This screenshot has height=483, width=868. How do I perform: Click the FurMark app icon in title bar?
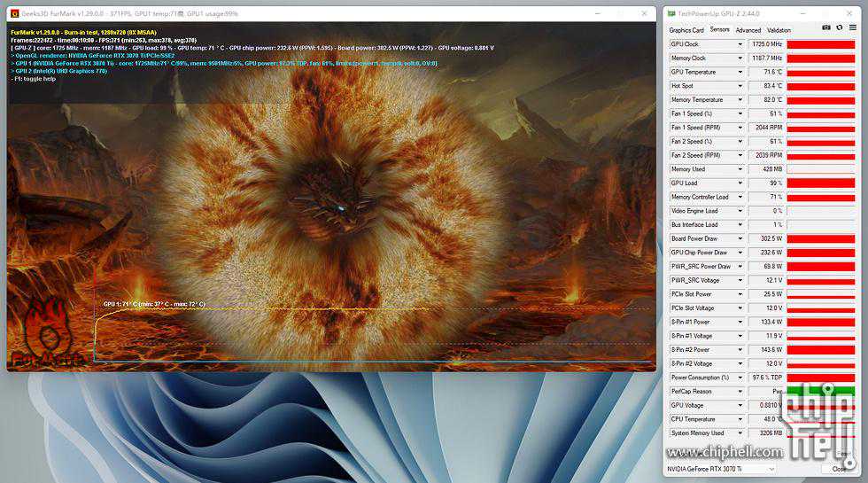[14, 13]
